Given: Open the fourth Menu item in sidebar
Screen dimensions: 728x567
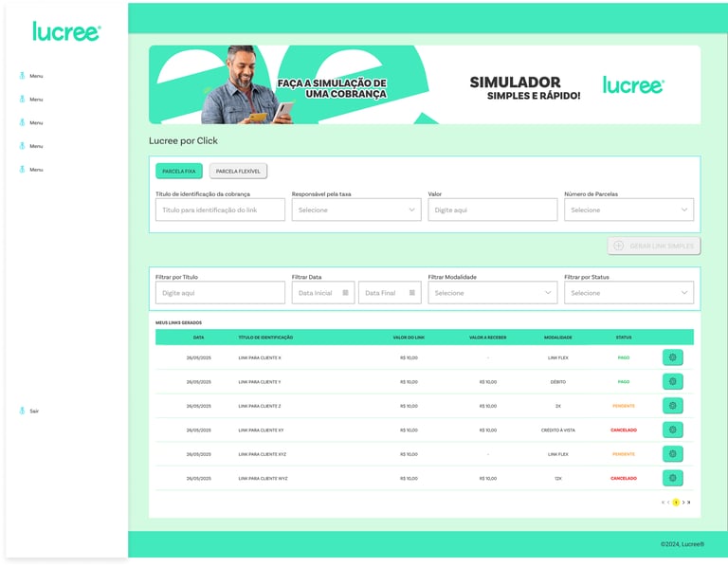Looking at the screenshot, I should pos(31,146).
